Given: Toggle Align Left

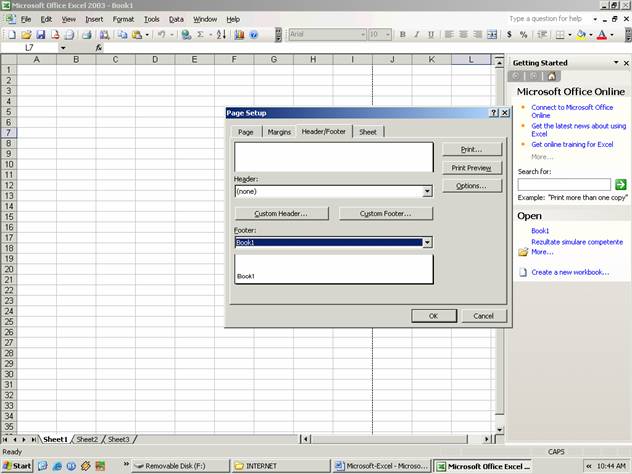Looking at the screenshot, I should coord(449,35).
